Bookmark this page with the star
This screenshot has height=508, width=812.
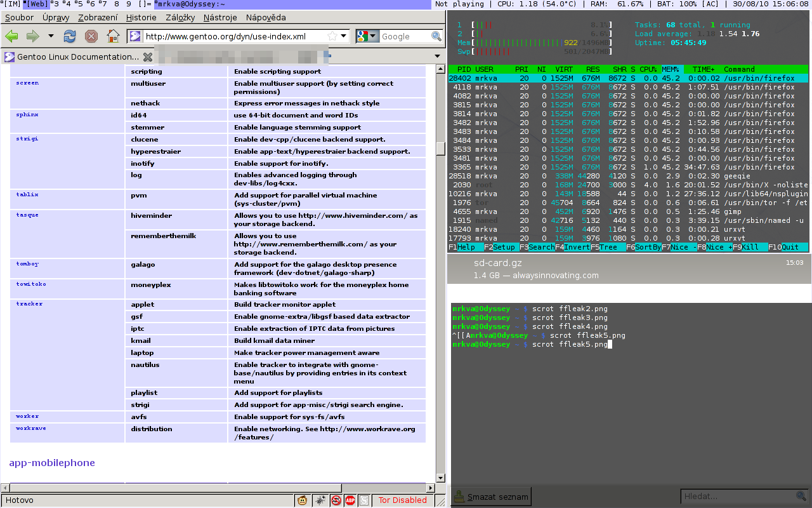click(x=332, y=37)
